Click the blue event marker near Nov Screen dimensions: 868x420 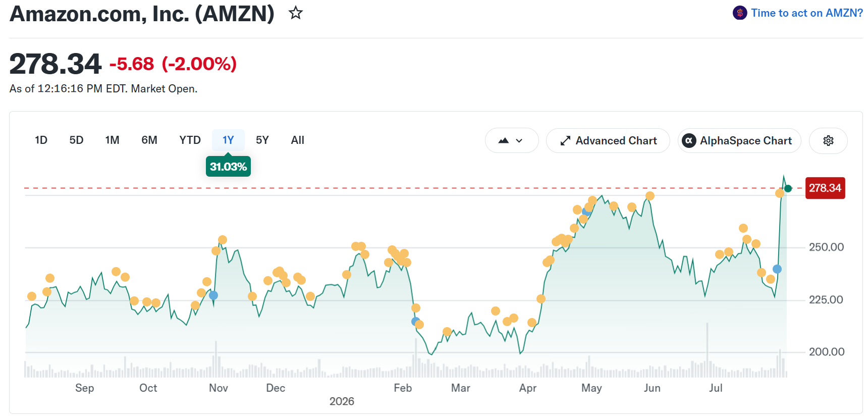pyautogui.click(x=213, y=295)
